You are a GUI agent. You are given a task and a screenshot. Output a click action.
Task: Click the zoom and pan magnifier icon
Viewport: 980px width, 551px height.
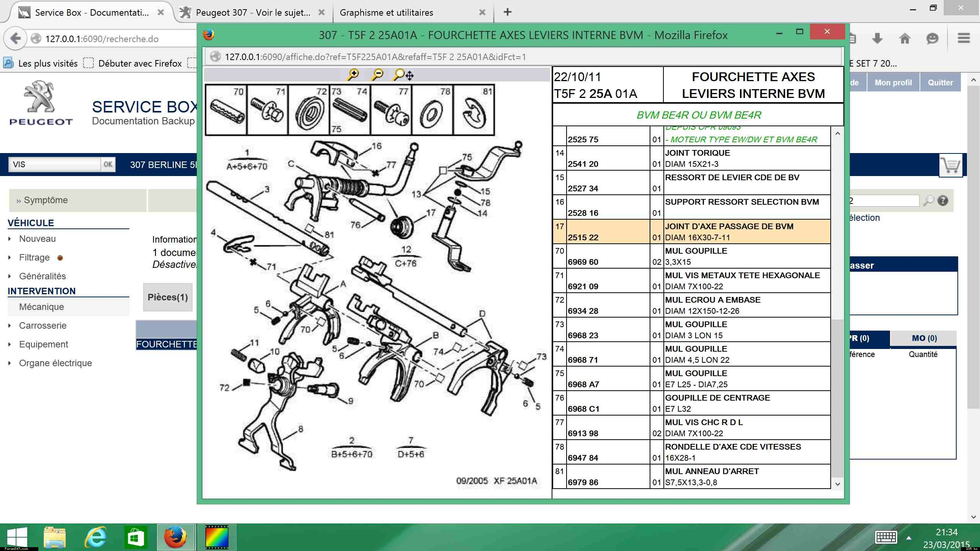(x=403, y=74)
